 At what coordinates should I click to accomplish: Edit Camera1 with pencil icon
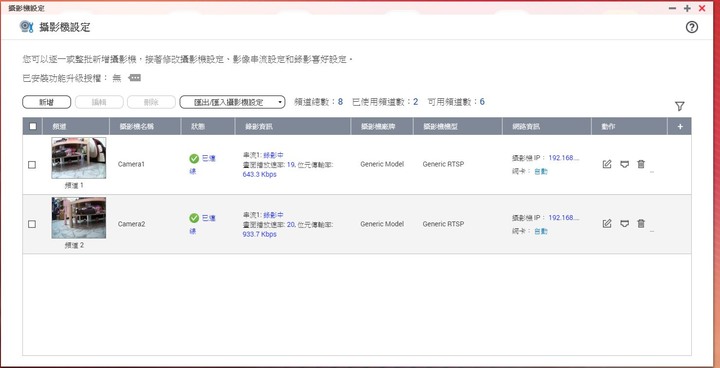[607, 164]
